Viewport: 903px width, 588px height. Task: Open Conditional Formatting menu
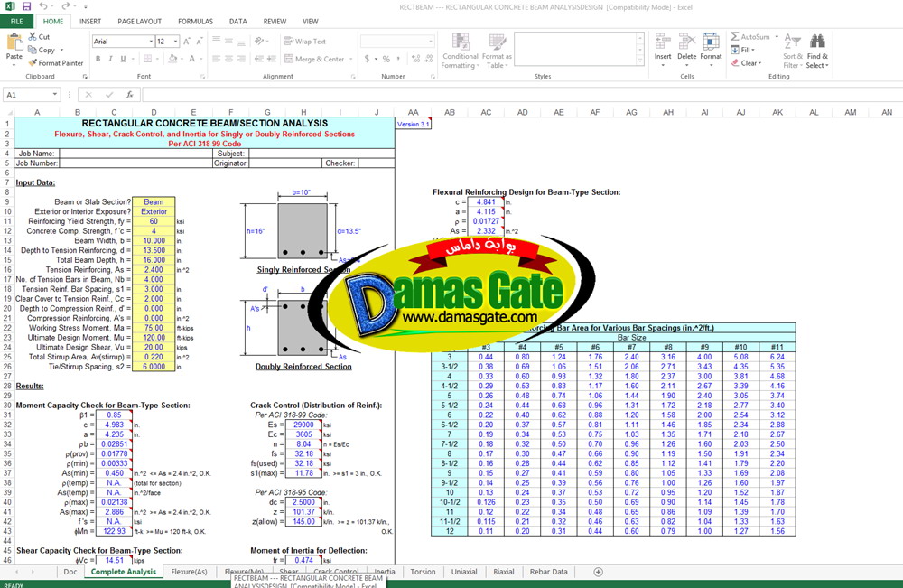click(x=461, y=51)
